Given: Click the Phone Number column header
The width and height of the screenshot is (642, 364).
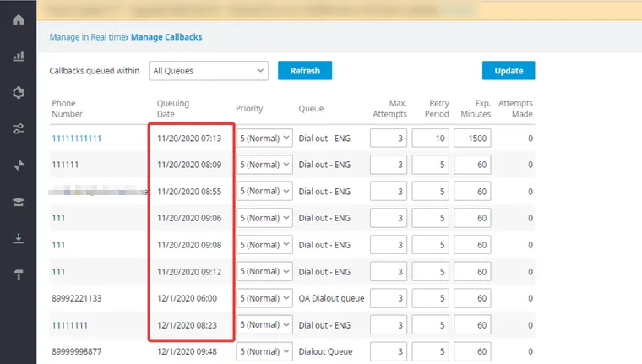Looking at the screenshot, I should (x=67, y=108).
